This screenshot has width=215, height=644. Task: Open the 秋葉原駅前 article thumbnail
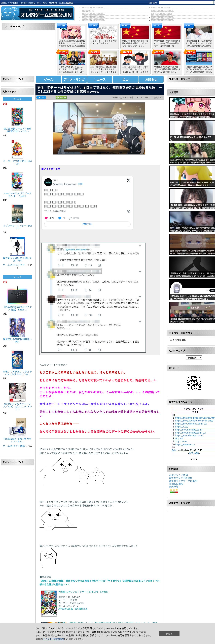tap(192, 312)
